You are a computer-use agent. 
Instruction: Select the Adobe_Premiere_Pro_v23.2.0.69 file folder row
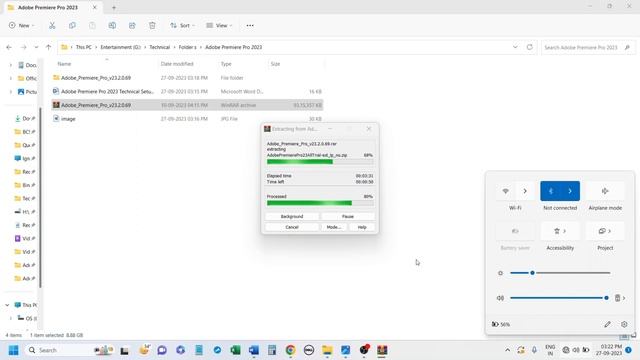(187, 78)
